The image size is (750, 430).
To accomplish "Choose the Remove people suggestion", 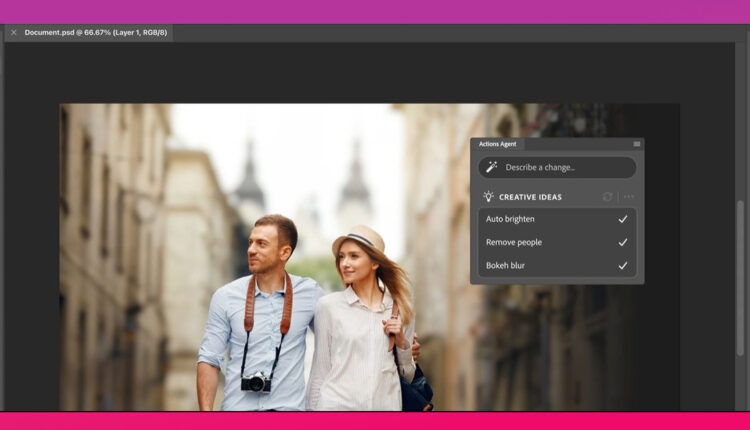I will [x=557, y=242].
